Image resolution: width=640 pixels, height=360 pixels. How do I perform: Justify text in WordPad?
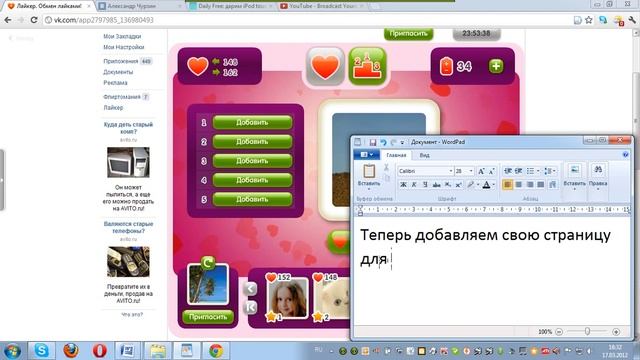[540, 185]
